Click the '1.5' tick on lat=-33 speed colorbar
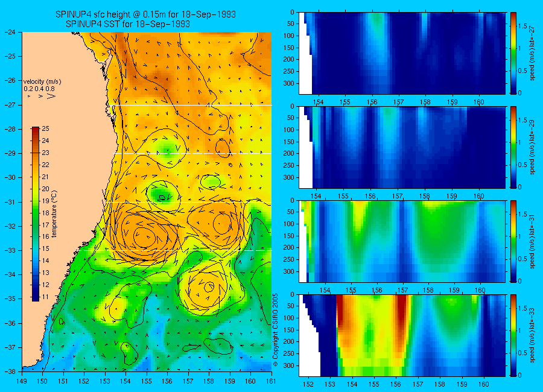 click(x=522, y=308)
